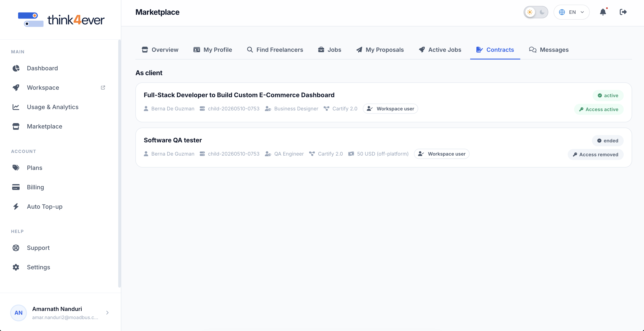Click the Billing card icon
The image size is (644, 331).
16,187
